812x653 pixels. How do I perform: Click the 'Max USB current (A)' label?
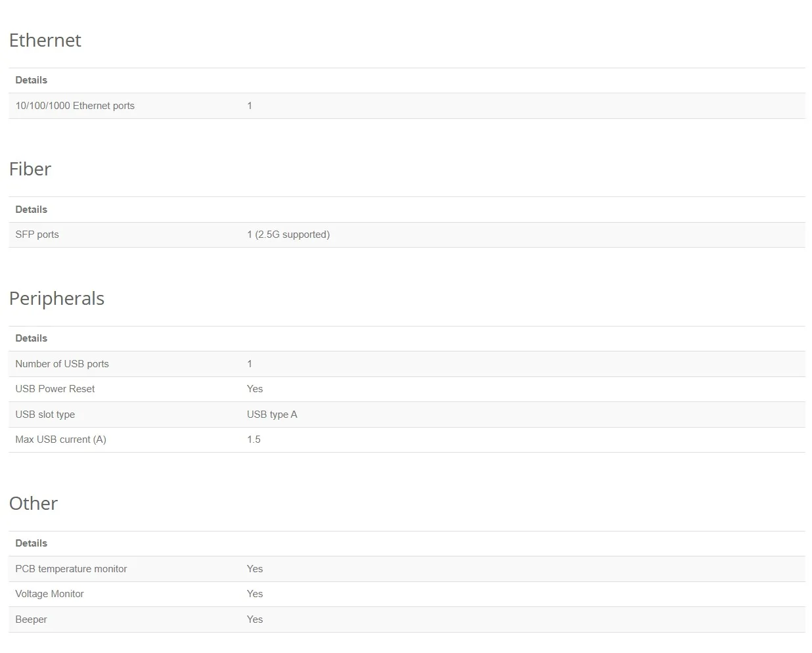(60, 439)
